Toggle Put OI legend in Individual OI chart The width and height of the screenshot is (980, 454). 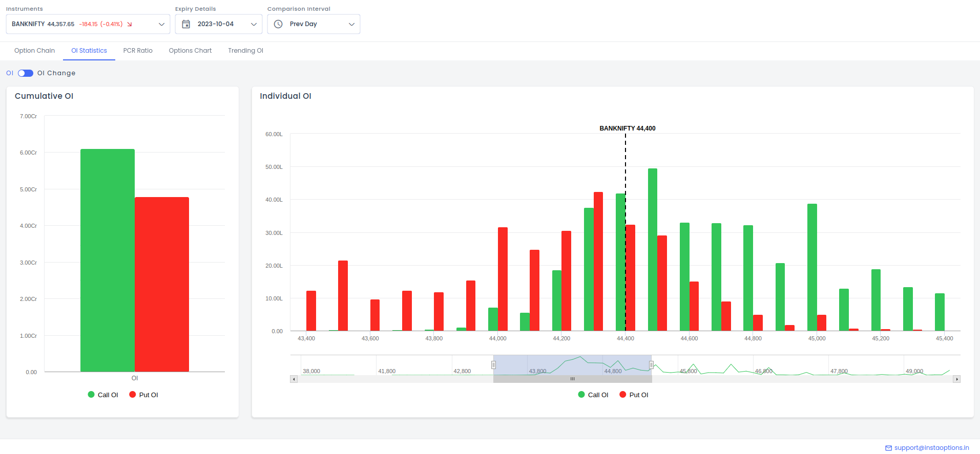coord(634,395)
